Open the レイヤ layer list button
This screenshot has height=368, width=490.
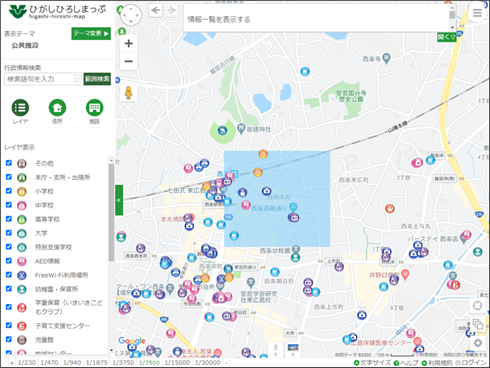20,108
